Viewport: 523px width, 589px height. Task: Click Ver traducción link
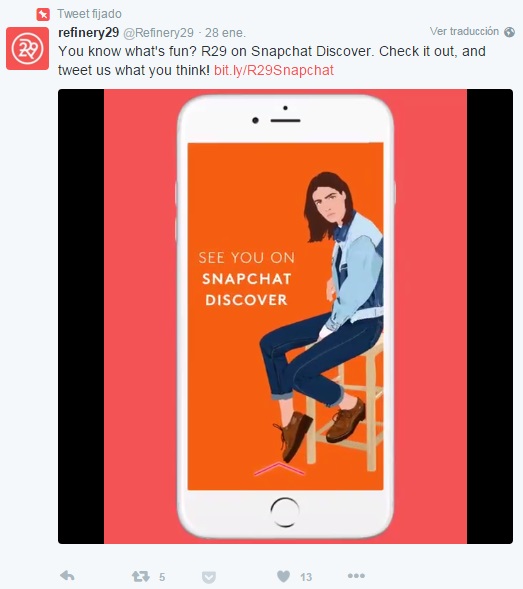[x=464, y=31]
